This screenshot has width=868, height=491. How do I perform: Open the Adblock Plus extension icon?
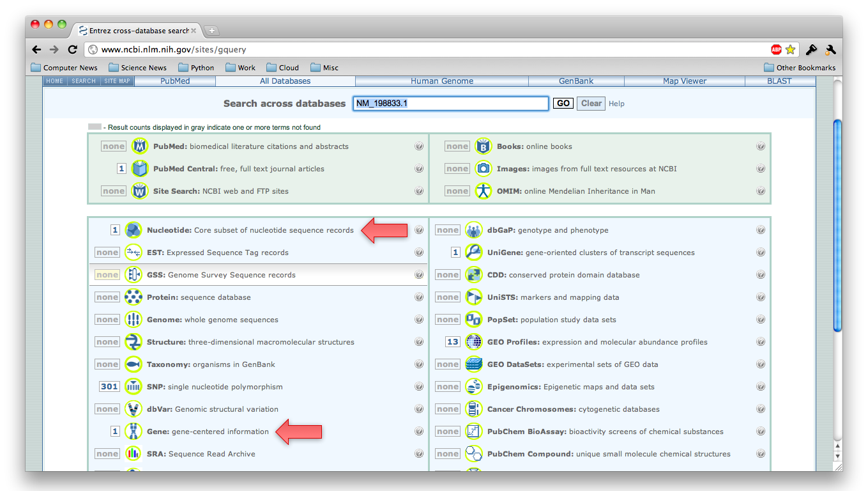[x=776, y=49]
